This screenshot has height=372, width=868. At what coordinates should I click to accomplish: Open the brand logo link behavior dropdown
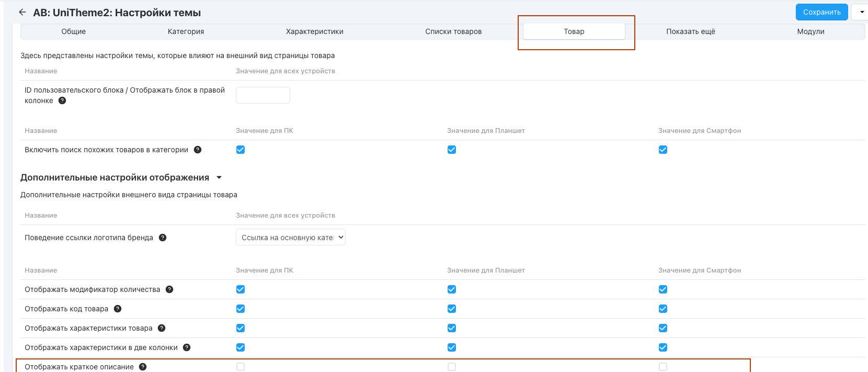click(x=290, y=238)
